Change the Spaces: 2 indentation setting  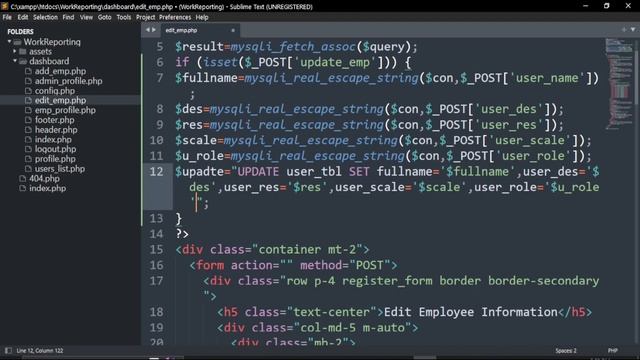[566, 351]
